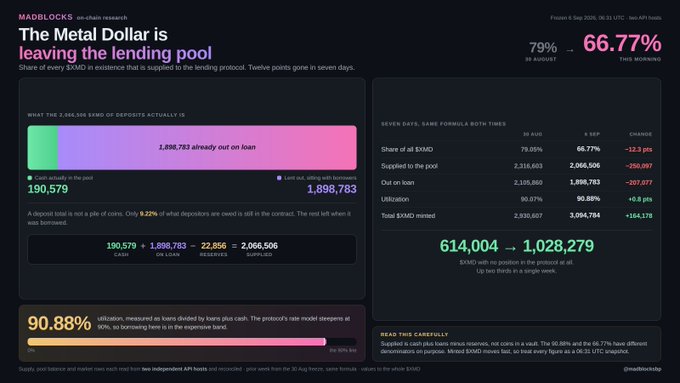Click the frozen timestamp note
The width and height of the screenshot is (680, 383).
605,18
